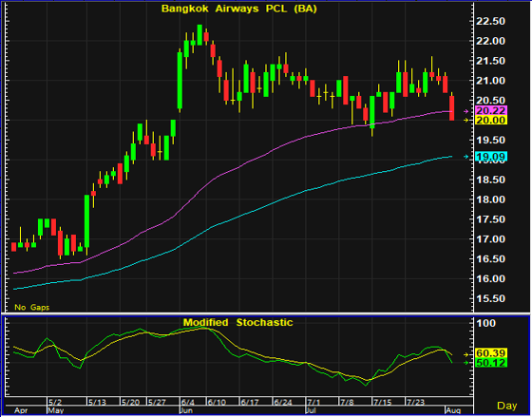Click the magenta arrow beside 20.22
Screen dimensions: 532x417
[x=466, y=111]
